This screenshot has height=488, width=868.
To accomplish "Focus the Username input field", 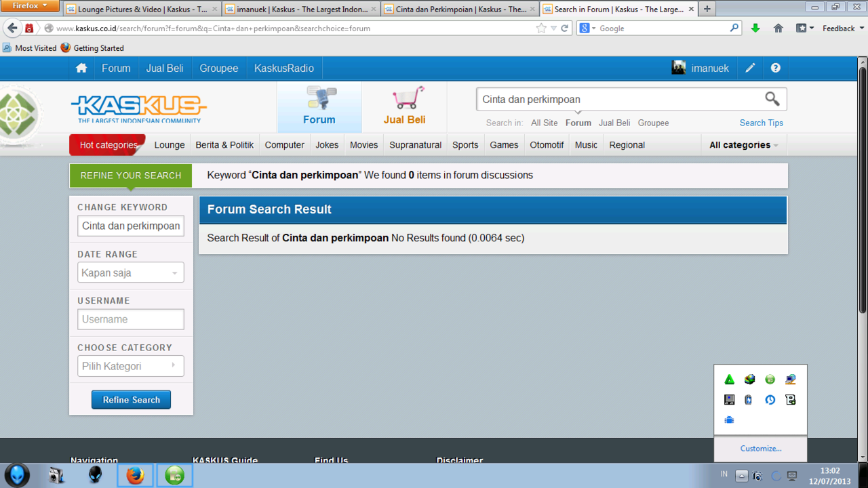I will [130, 319].
